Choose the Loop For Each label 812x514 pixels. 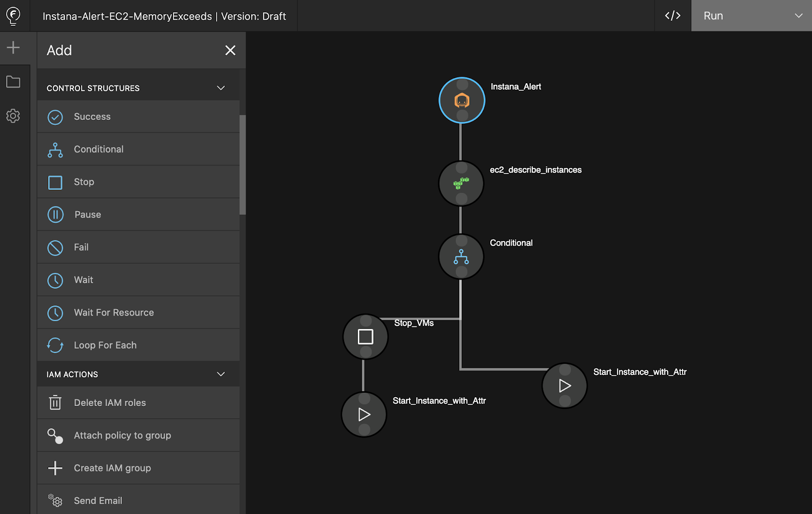(106, 345)
